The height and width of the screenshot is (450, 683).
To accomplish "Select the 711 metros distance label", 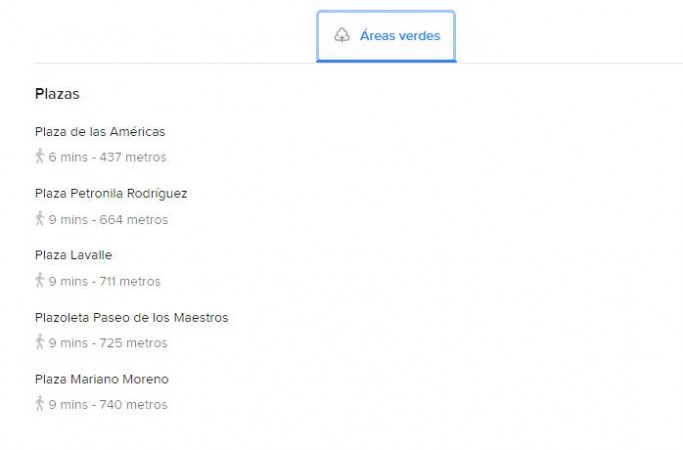I will [130, 282].
